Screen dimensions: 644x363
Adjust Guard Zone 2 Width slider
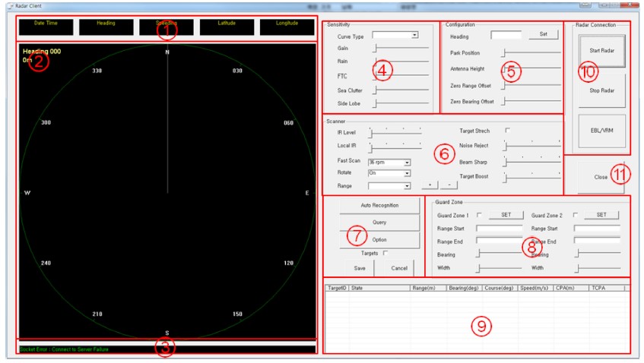(598, 268)
